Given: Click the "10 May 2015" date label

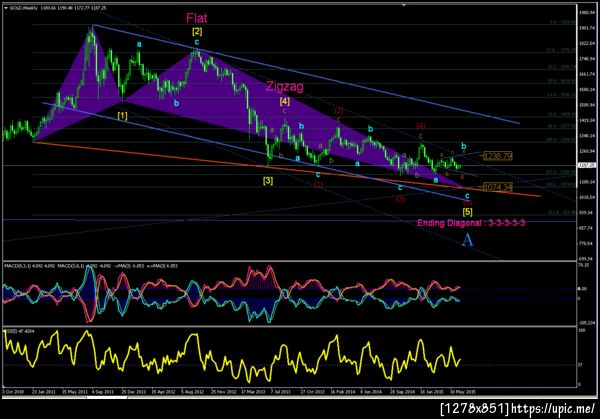Looking at the screenshot, I should point(463,392).
